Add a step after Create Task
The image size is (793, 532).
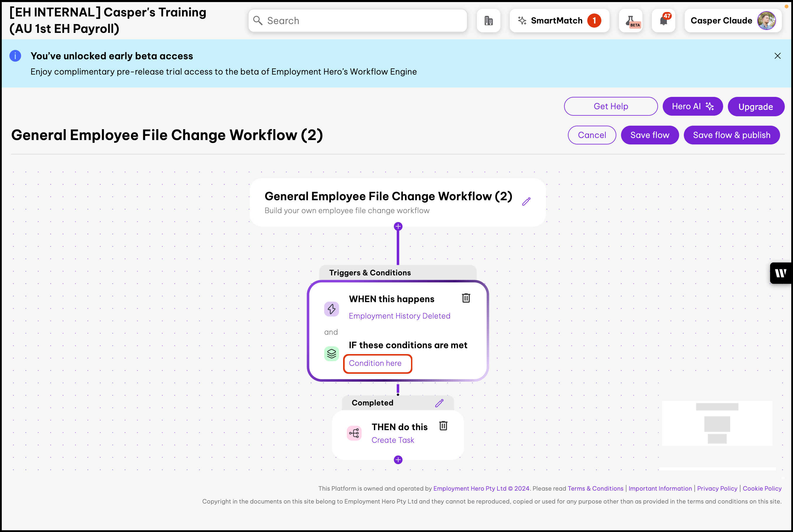pyautogui.click(x=398, y=460)
